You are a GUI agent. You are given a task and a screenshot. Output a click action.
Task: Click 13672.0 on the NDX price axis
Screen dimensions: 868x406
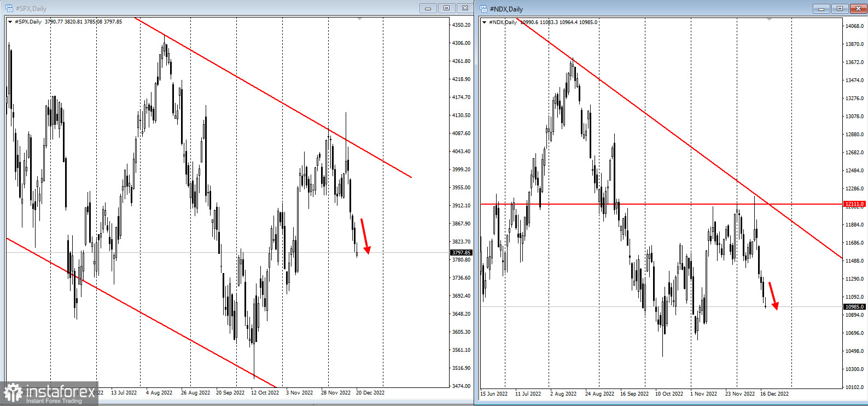[854, 62]
